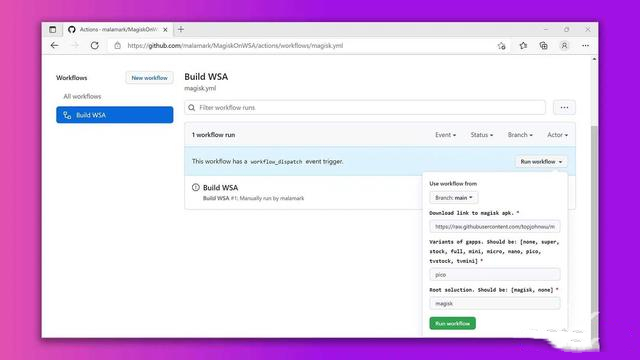Click magisk.yml file link
640x360 pixels.
click(200, 88)
